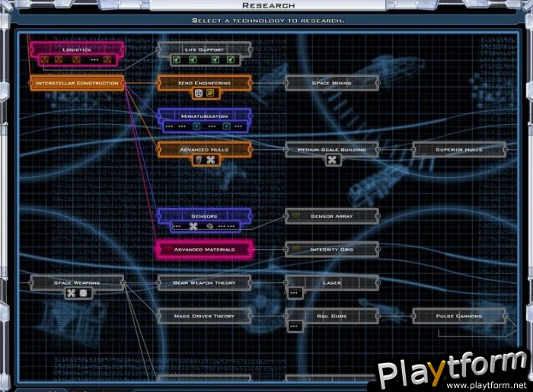
Task: Choose Integrity Grid to research
Action: (332, 249)
